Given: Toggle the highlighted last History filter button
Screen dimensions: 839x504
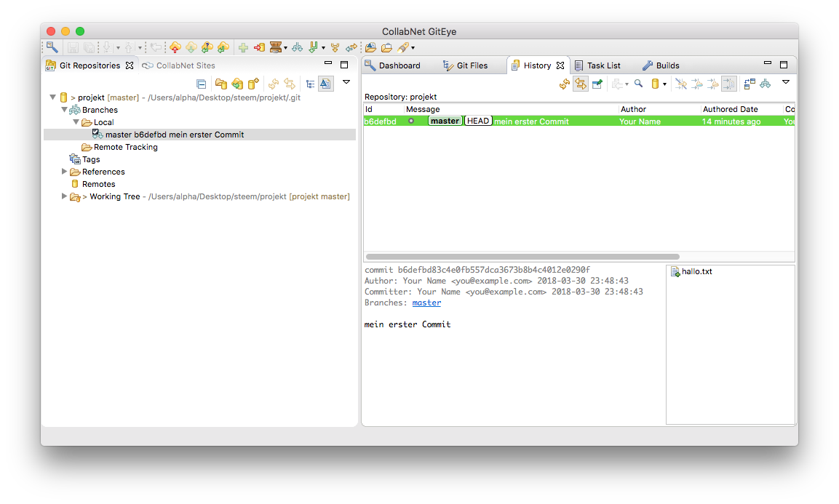Looking at the screenshot, I should 729,84.
